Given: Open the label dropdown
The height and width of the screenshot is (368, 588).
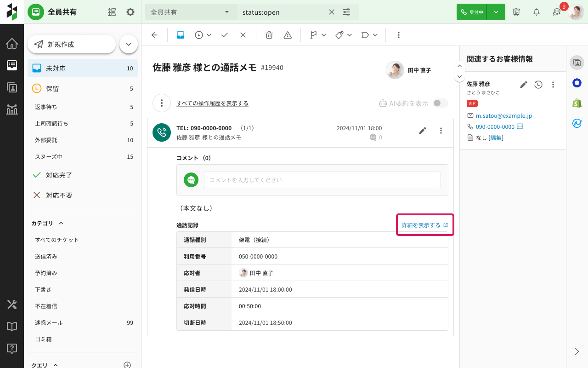Looking at the screenshot, I should tap(369, 35).
